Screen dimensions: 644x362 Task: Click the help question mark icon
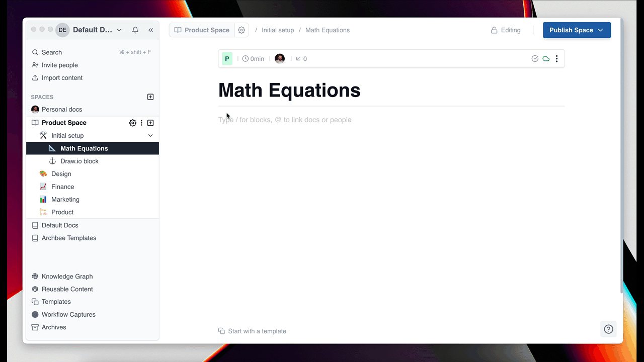[x=608, y=329]
